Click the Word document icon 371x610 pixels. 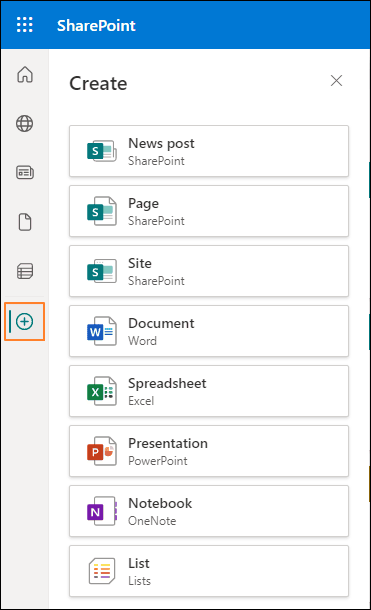pos(102,331)
